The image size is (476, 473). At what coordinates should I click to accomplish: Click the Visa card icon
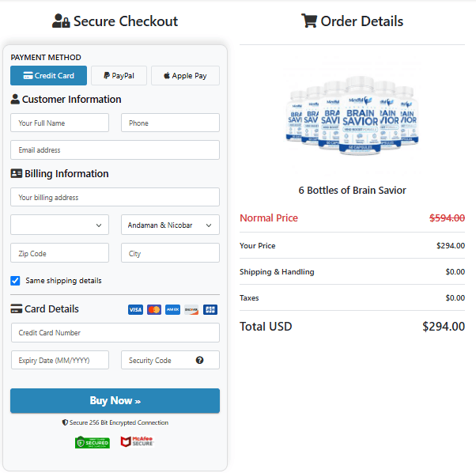pyautogui.click(x=135, y=309)
